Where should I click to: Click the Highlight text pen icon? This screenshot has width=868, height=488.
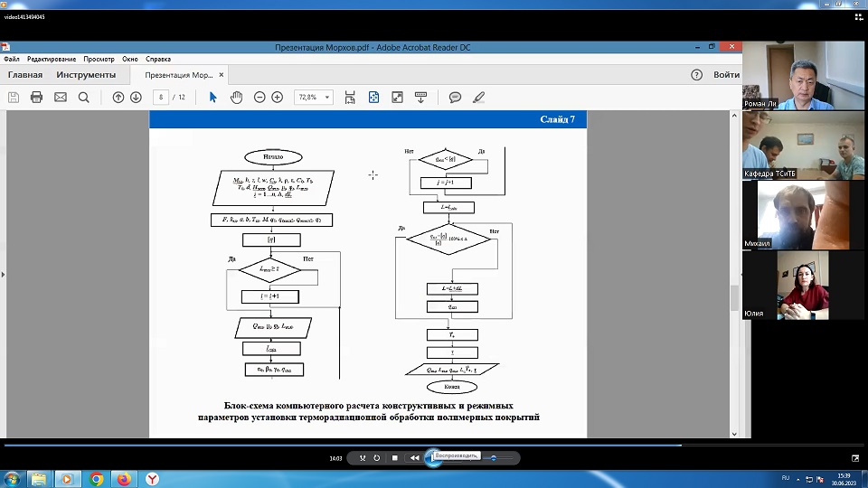[x=479, y=98]
